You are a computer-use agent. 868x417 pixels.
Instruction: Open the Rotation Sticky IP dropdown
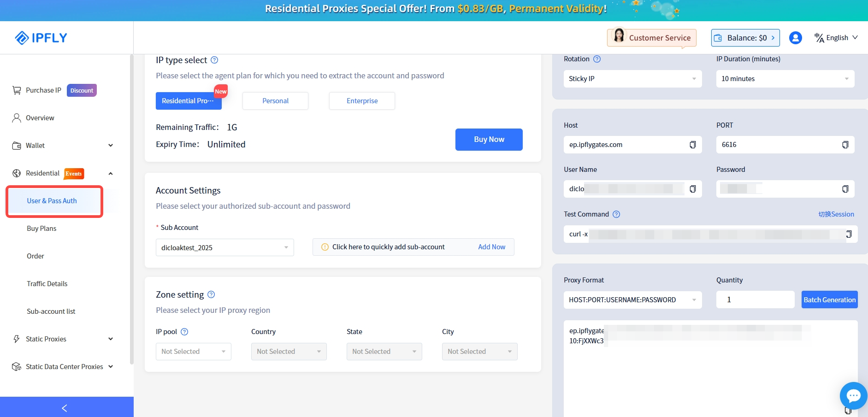pyautogui.click(x=633, y=79)
